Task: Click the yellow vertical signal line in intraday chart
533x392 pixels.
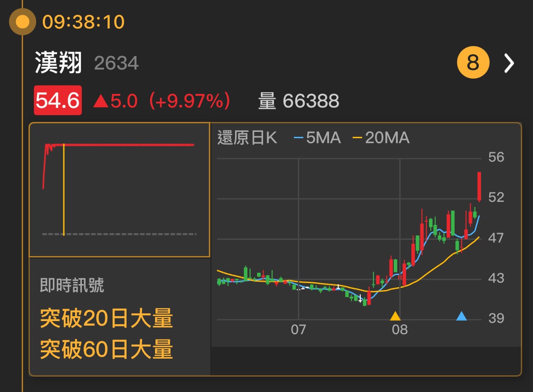Action: 64,190
